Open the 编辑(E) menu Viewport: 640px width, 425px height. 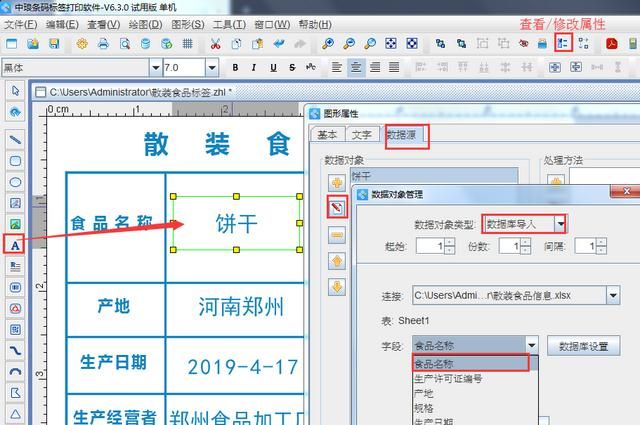tap(62, 24)
